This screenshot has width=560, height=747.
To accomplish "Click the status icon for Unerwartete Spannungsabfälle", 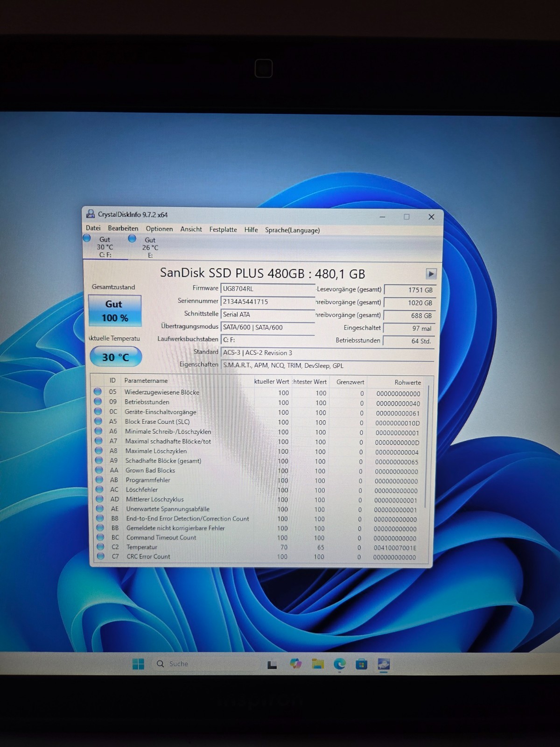I will (100, 508).
